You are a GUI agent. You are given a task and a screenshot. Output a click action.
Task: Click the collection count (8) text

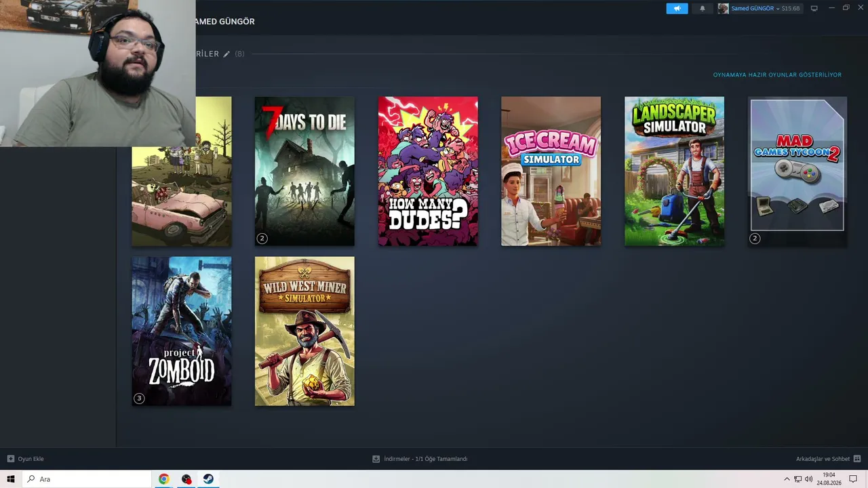pos(239,54)
